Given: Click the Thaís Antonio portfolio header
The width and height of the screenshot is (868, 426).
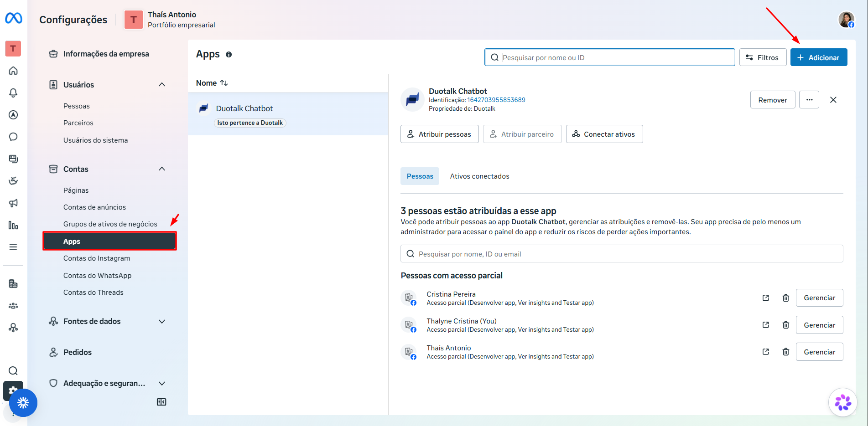Looking at the screenshot, I should point(170,20).
